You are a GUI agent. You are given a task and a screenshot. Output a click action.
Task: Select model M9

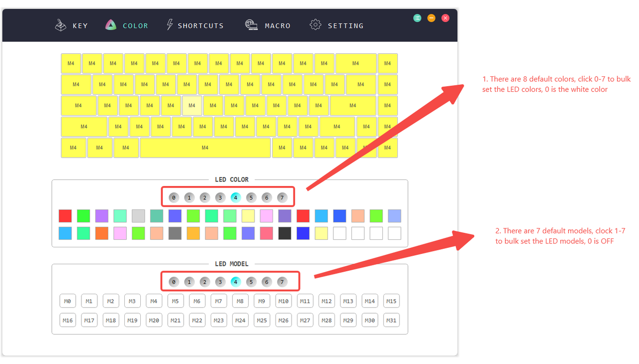(262, 301)
